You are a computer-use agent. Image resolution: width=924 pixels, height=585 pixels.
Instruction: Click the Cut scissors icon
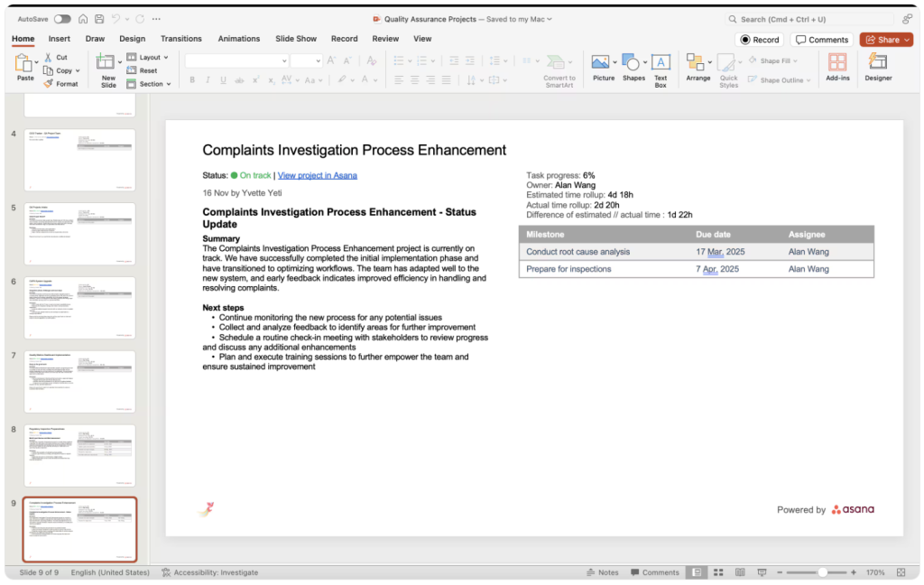pos(49,57)
